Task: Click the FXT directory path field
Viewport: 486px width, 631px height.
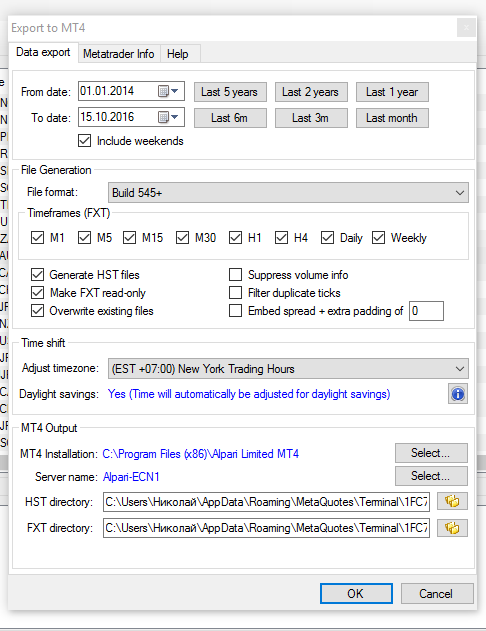Action: click(266, 528)
